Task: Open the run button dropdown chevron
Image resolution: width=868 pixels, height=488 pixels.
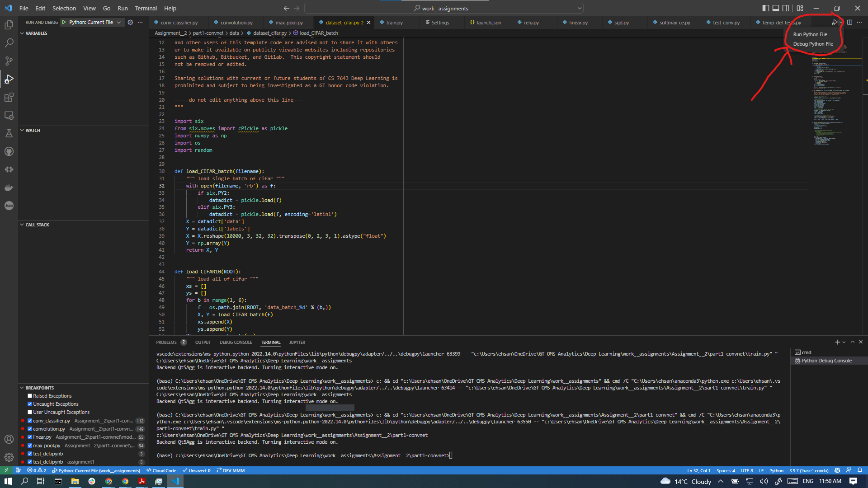Action: coord(841,22)
